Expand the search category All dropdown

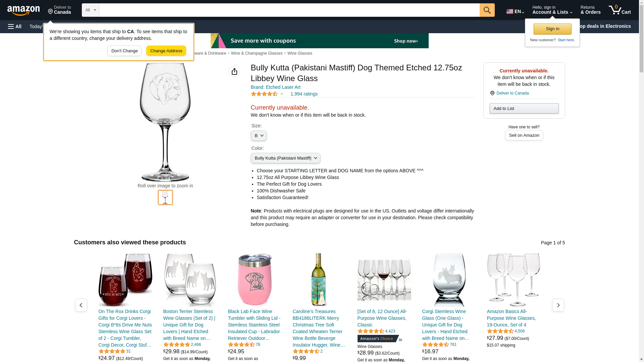point(91,10)
